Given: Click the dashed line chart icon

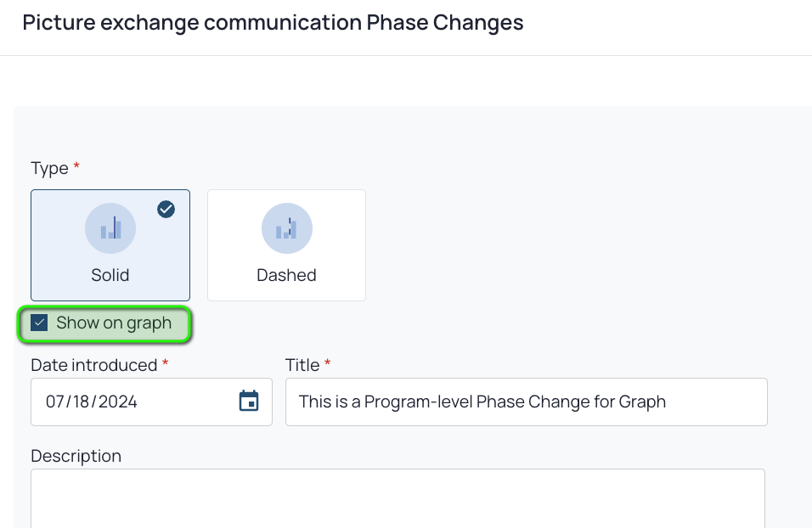Looking at the screenshot, I should click(x=287, y=228).
